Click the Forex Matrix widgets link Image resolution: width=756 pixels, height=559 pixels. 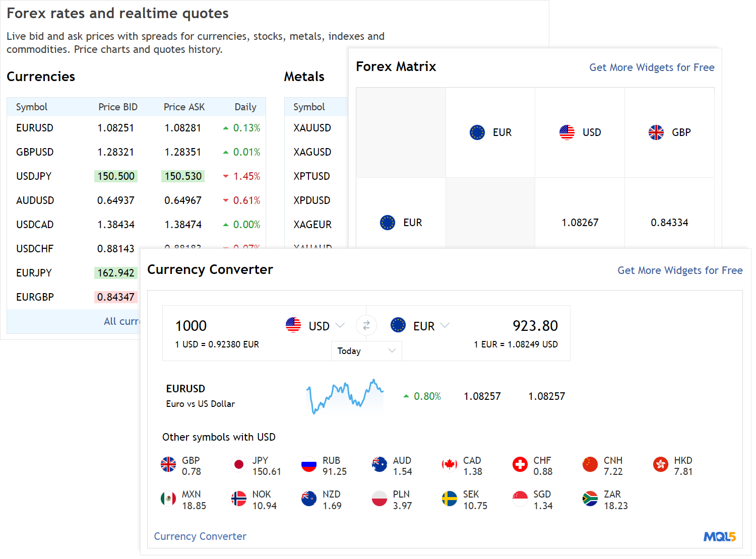(652, 67)
